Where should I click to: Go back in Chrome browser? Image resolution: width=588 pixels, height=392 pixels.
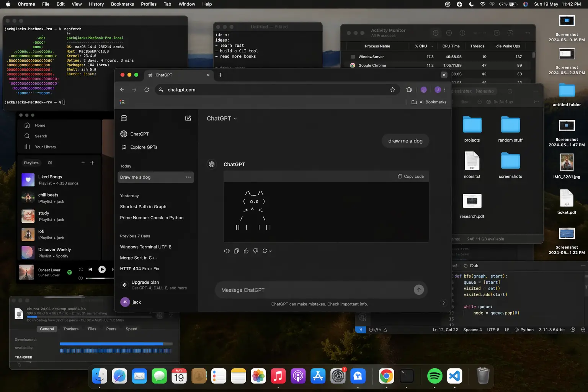pyautogui.click(x=122, y=90)
